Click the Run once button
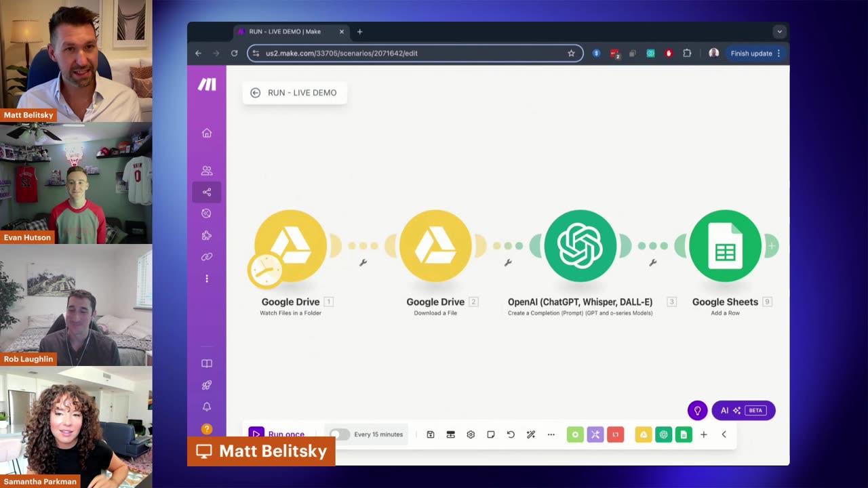868x488 pixels. tap(277, 434)
